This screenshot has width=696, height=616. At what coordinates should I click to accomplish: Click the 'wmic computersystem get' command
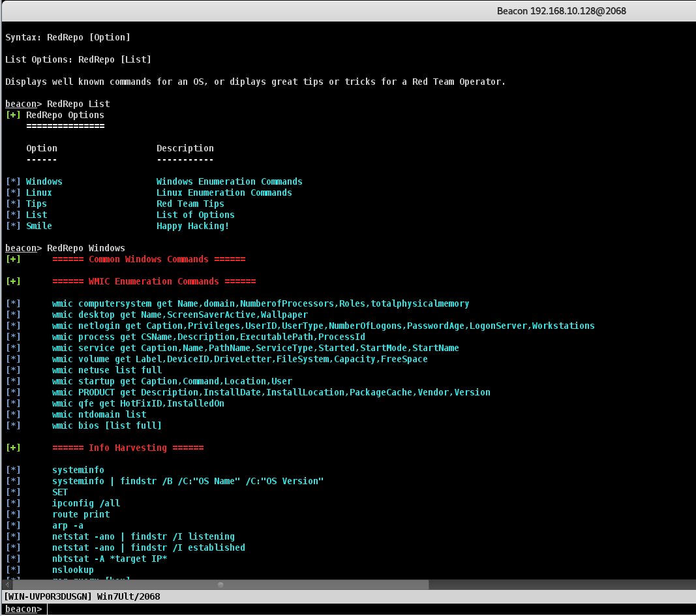260,304
